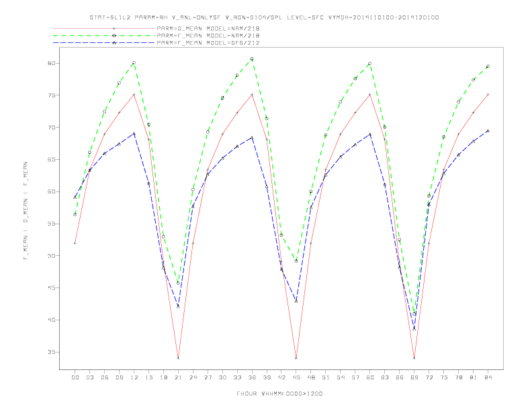532x411 pixels.
Task: Click the x-axis forecast hour label 39
Action: [x=267, y=377]
